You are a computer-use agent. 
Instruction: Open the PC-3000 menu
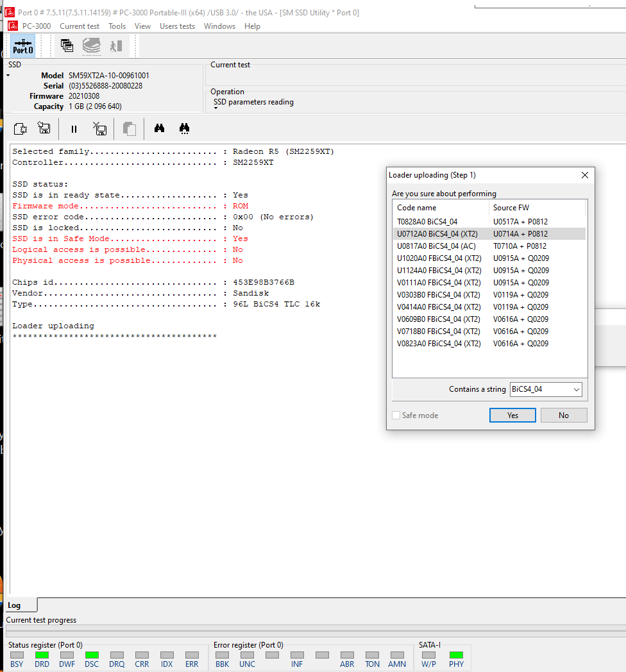coord(37,26)
